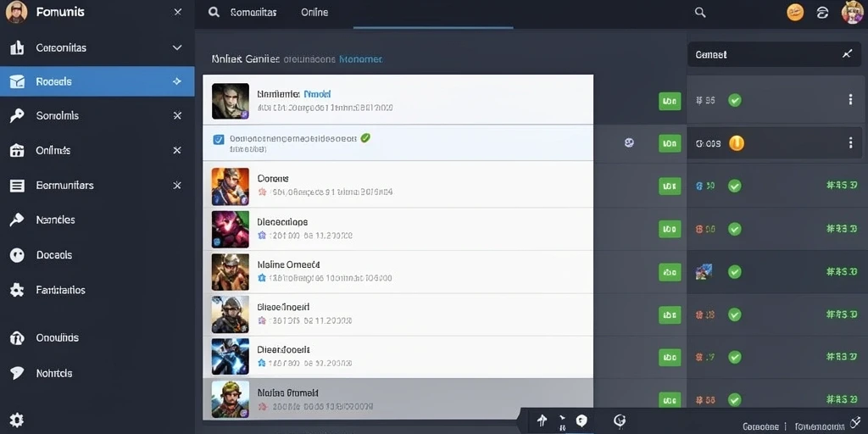Open the Sonoinls key icon
This screenshot has height=434, width=868.
pyautogui.click(x=17, y=115)
